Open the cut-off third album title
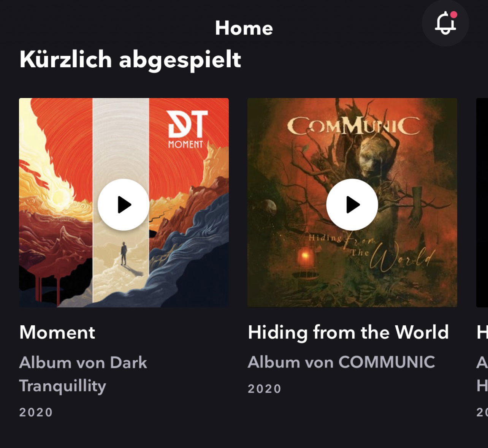This screenshot has width=488, height=448. 482,332
